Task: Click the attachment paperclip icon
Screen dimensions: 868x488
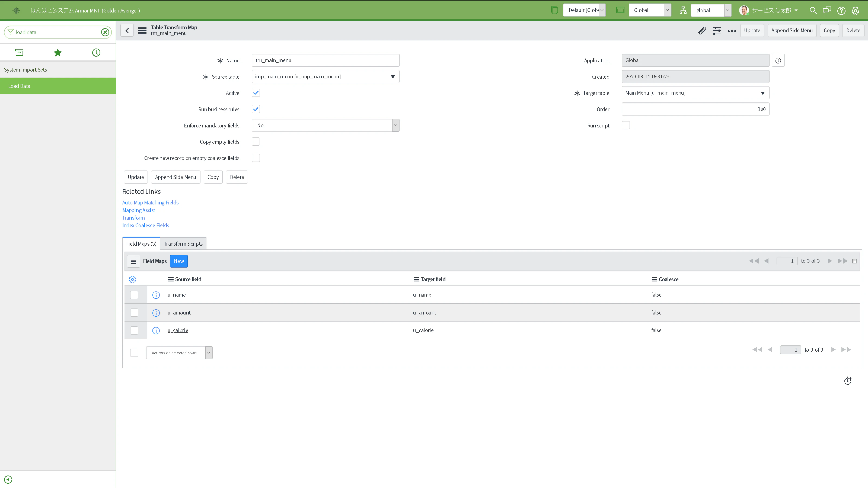Action: point(702,31)
